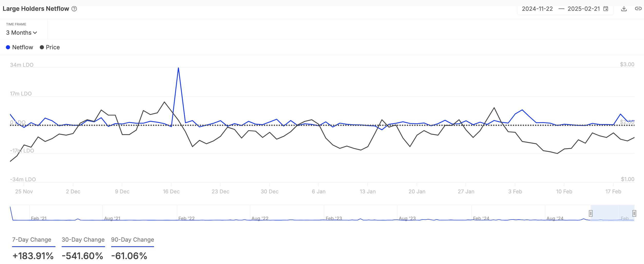The width and height of the screenshot is (644, 264).
Task: Click the Netflow spike peak near 16 Dec
Action: tap(178, 68)
